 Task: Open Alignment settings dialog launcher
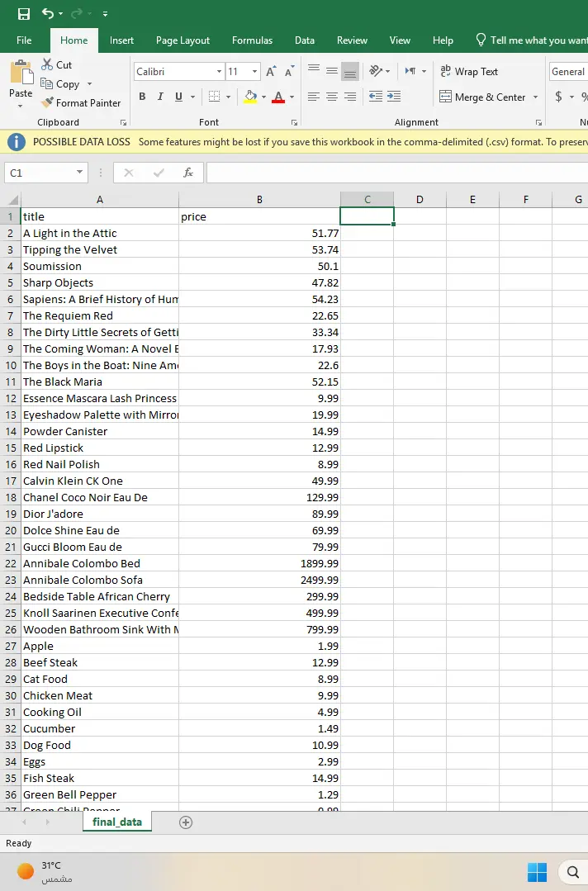pyautogui.click(x=538, y=122)
